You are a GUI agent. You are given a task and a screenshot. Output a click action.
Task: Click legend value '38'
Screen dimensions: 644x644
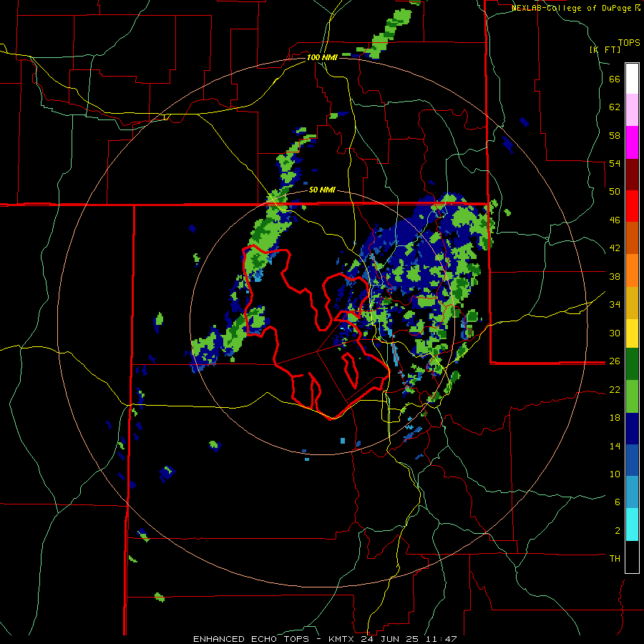click(x=615, y=276)
